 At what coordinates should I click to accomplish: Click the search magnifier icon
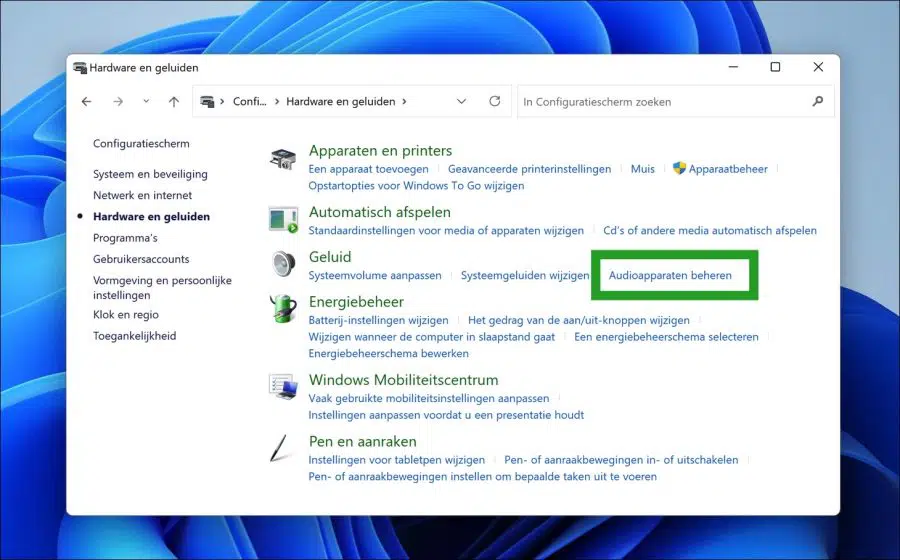point(818,102)
